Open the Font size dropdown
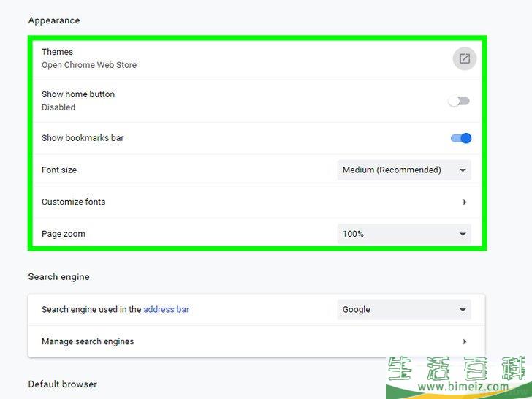The image size is (532, 399). pos(403,170)
